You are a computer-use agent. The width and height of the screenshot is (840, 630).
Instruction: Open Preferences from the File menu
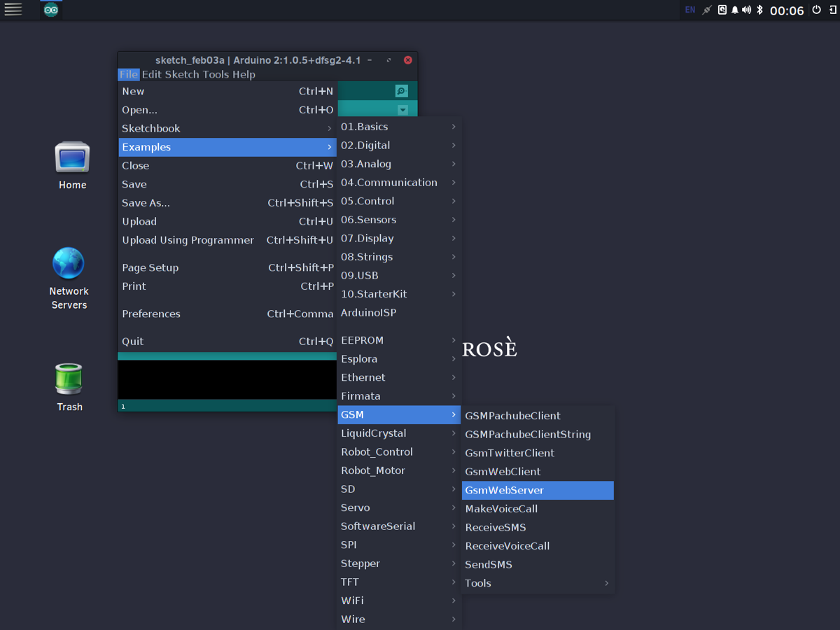pos(227,314)
